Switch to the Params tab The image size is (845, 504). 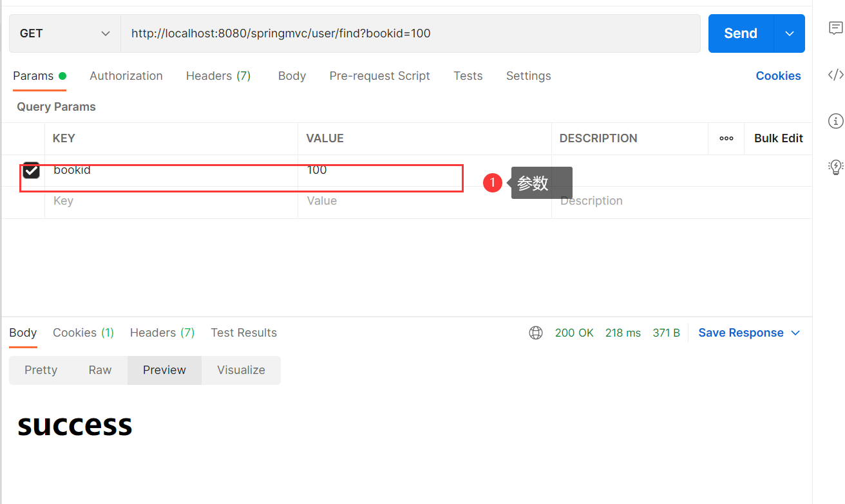(x=39, y=76)
